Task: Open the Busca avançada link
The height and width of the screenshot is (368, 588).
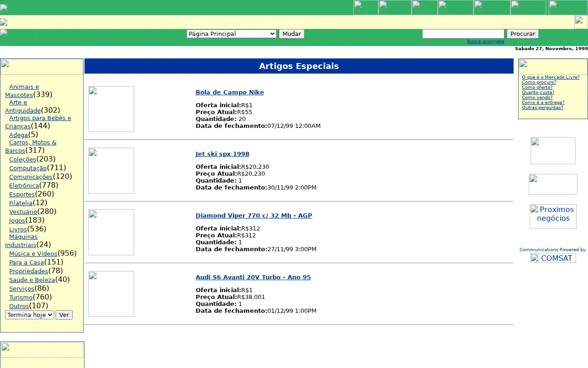Action: tap(486, 41)
